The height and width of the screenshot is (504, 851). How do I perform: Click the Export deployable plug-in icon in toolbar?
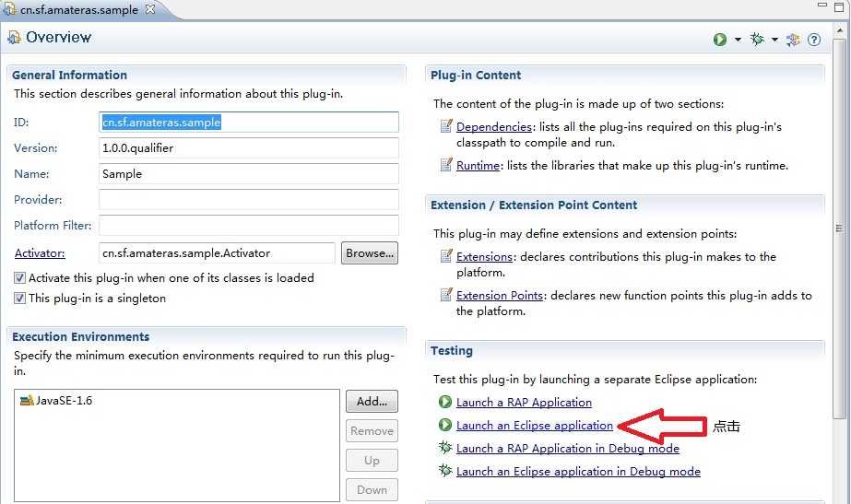[793, 40]
